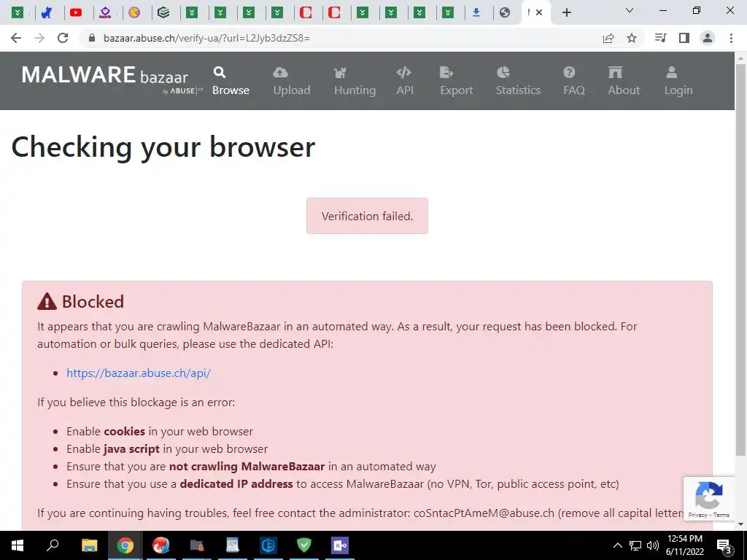Switch to the Pac-Man icon tab

(x=134, y=12)
